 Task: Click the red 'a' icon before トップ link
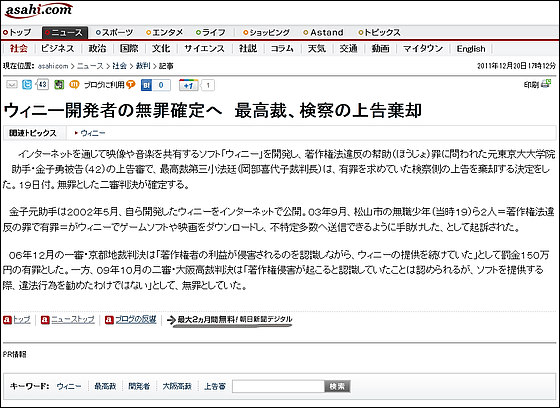(x=7, y=320)
